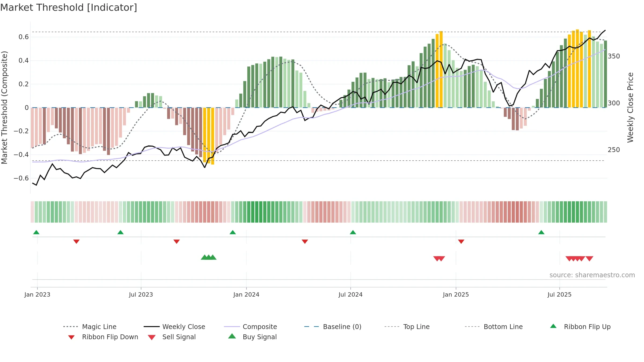This screenshot has width=644, height=362.
Task: Click the Jul 2025 axis label
Action: point(559,294)
